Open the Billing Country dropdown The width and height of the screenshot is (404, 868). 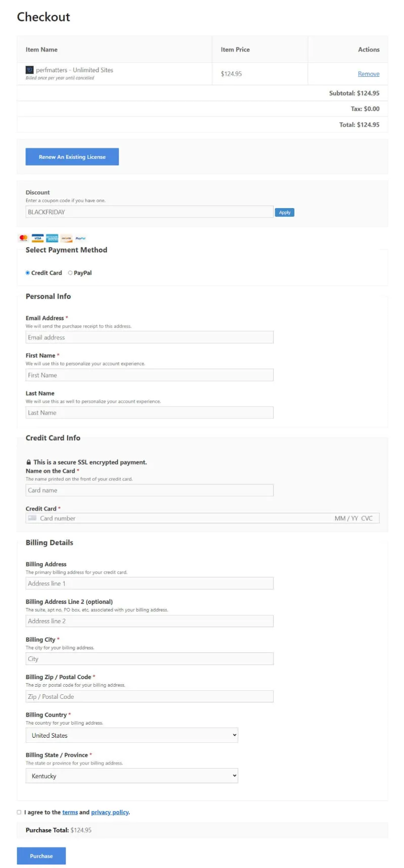coord(132,735)
